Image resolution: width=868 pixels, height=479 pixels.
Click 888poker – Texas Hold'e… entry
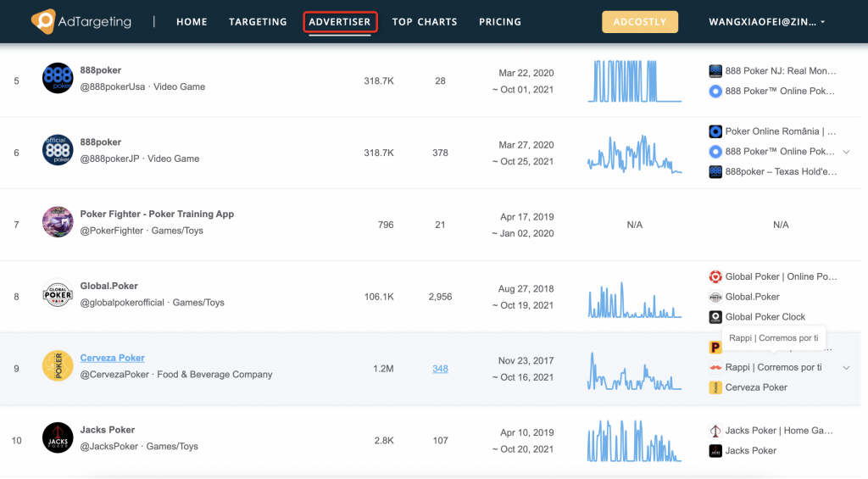pos(781,171)
